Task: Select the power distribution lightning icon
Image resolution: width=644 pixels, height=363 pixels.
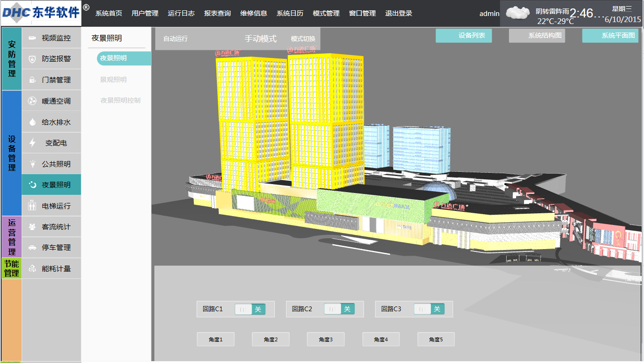Action: click(x=32, y=143)
